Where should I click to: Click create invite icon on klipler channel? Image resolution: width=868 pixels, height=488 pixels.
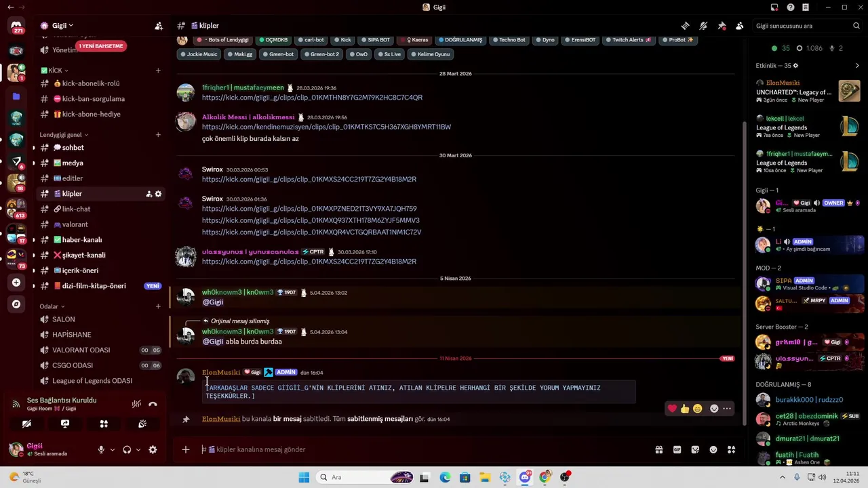pyautogui.click(x=149, y=194)
